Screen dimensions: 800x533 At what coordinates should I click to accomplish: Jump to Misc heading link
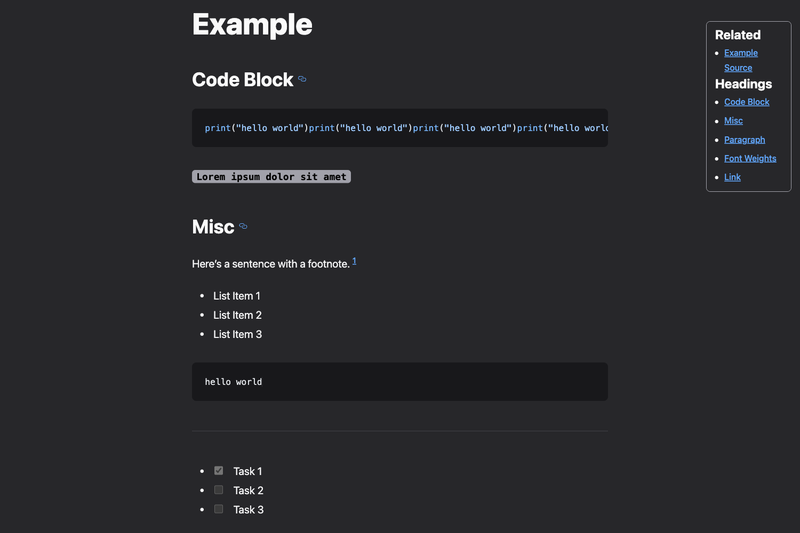[733, 121]
